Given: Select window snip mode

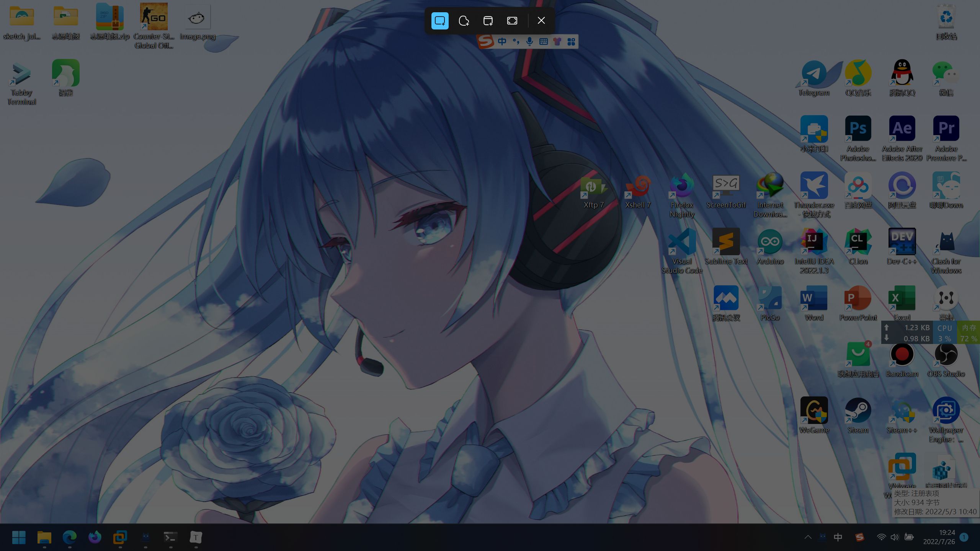Looking at the screenshot, I should point(488,21).
